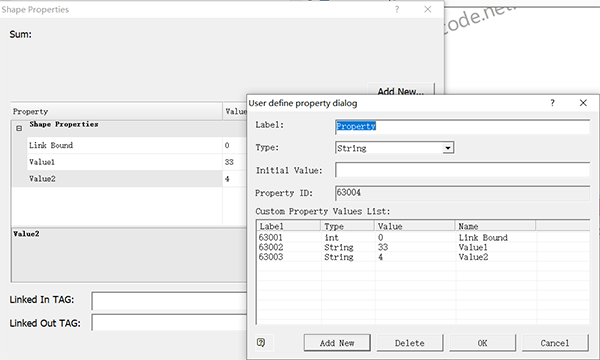Click the help icon beside Add New button

(x=261, y=342)
